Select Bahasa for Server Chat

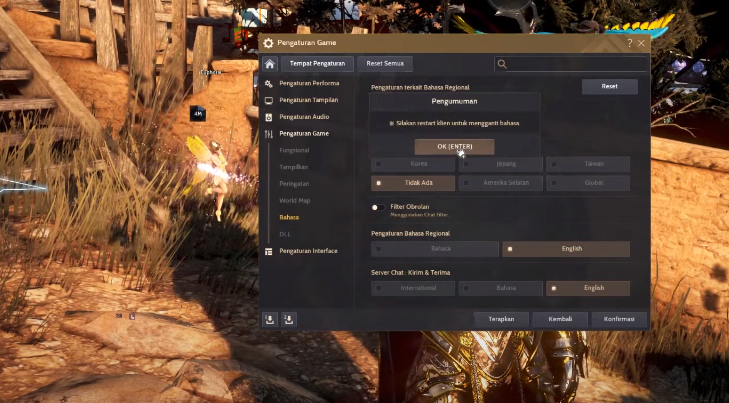[x=501, y=288]
